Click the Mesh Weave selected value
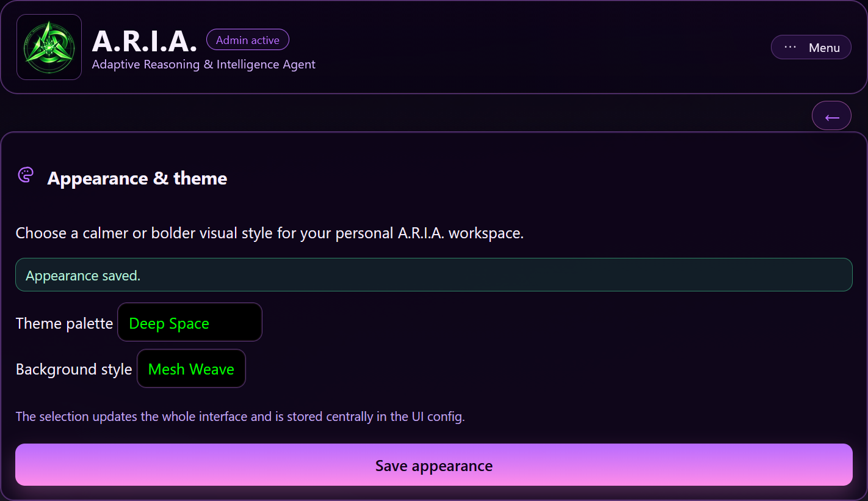This screenshot has width=868, height=501. tap(191, 370)
